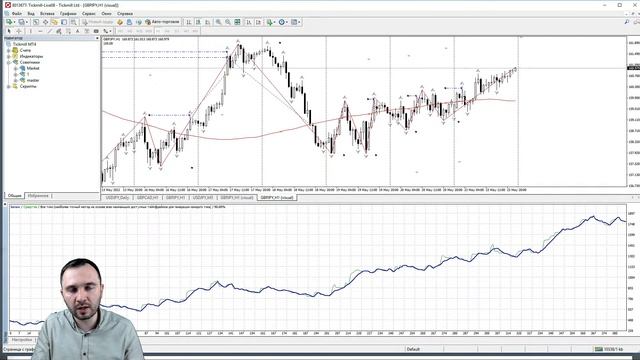This screenshot has height=360, width=640.
Task: Open the Templates toolbar icon
Action: (x=294, y=22)
